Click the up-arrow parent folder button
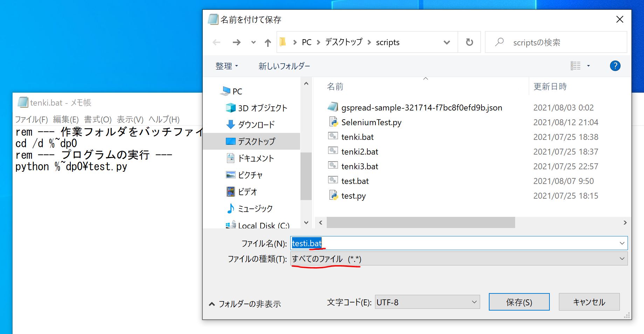Image resolution: width=644 pixels, height=334 pixels. coord(268,43)
